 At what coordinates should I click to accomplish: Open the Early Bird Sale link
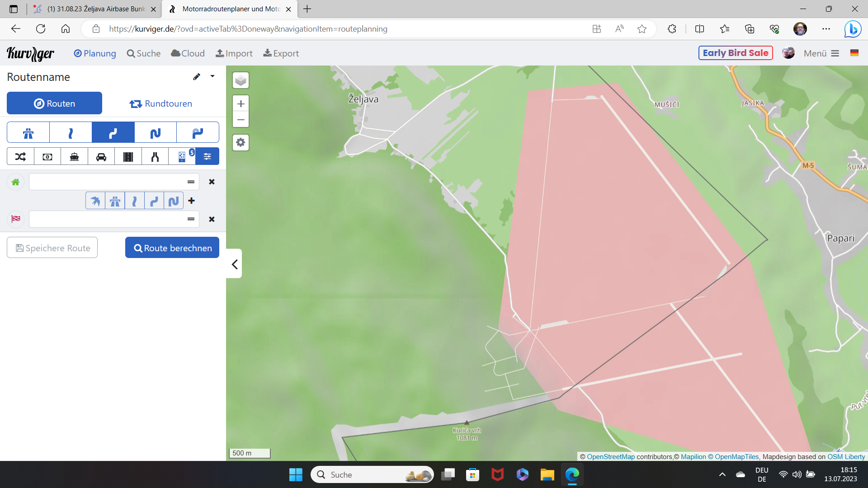pyautogui.click(x=735, y=53)
